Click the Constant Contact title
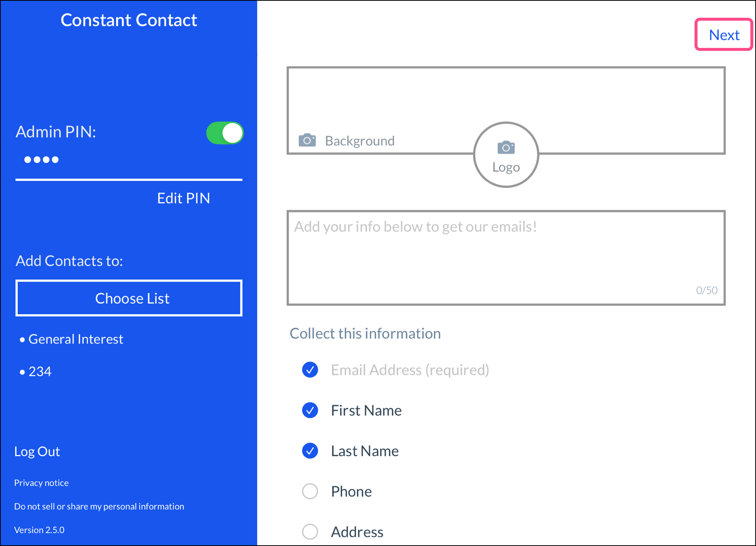The width and height of the screenshot is (756, 546). 129,20
